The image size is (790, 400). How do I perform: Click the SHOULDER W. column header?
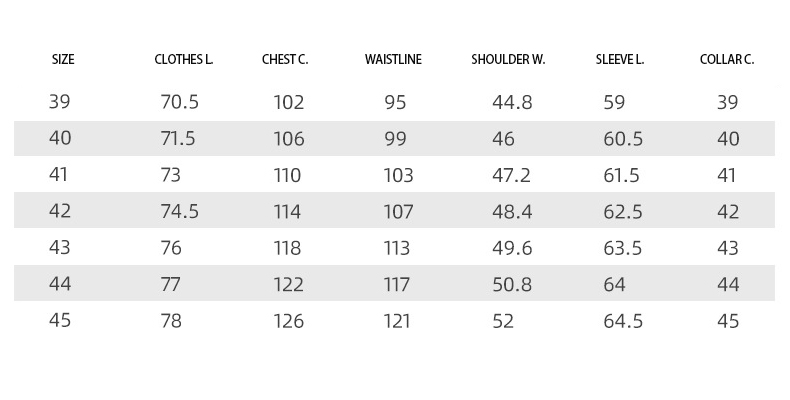508,59
